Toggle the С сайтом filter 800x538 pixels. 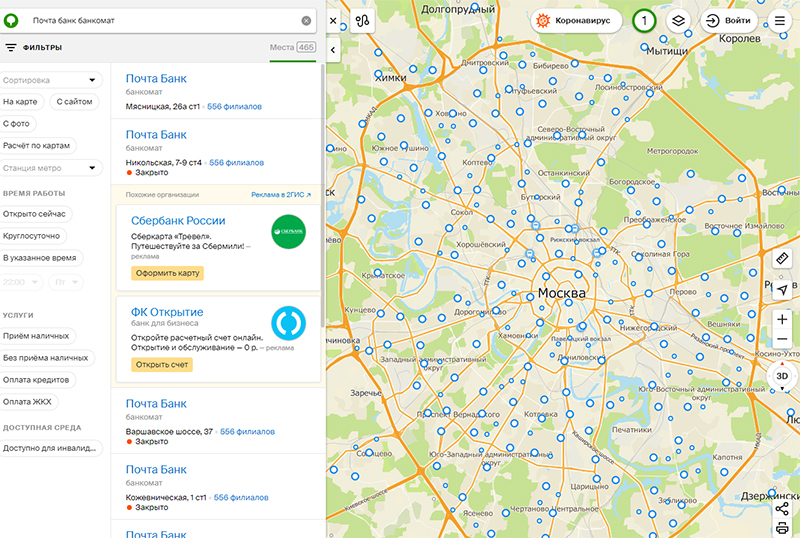click(74, 102)
